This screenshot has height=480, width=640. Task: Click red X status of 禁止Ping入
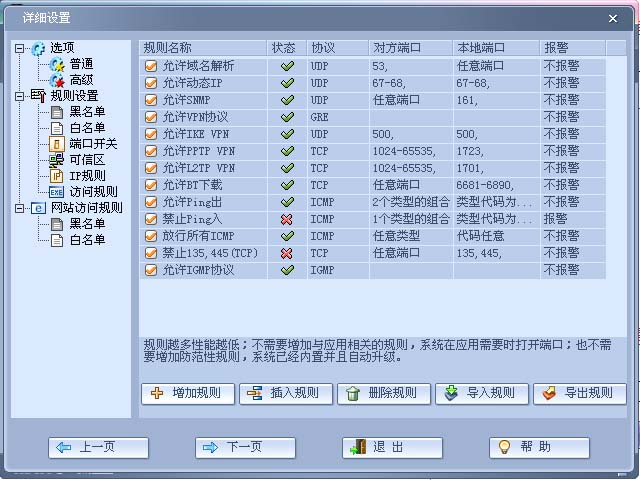[287, 219]
